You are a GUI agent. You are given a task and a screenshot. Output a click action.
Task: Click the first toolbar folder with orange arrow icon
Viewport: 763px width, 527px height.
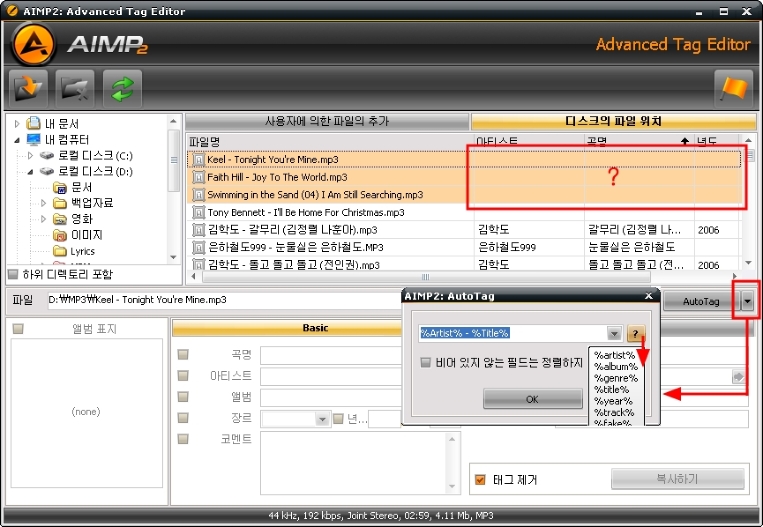28,89
